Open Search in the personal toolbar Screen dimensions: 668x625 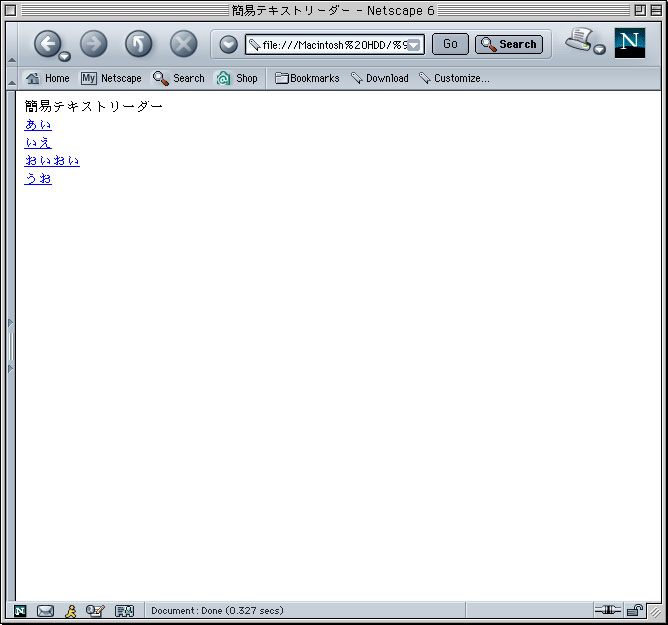179,78
